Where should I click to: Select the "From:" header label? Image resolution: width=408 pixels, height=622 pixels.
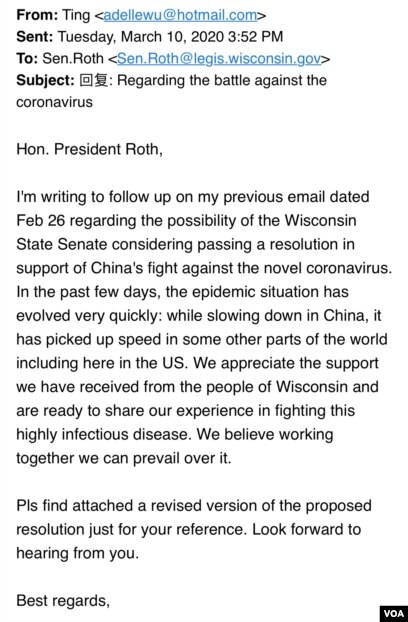coord(37,15)
